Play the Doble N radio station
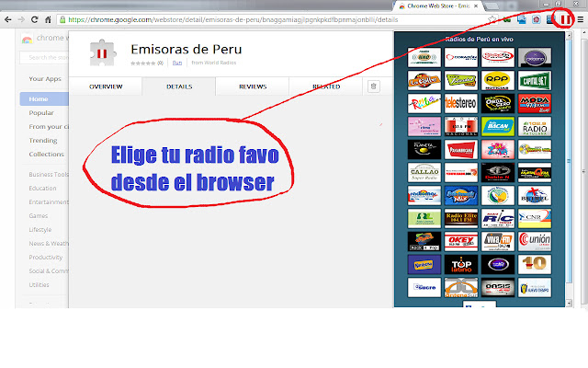Screen dimensions: 588x368 (x=498, y=172)
